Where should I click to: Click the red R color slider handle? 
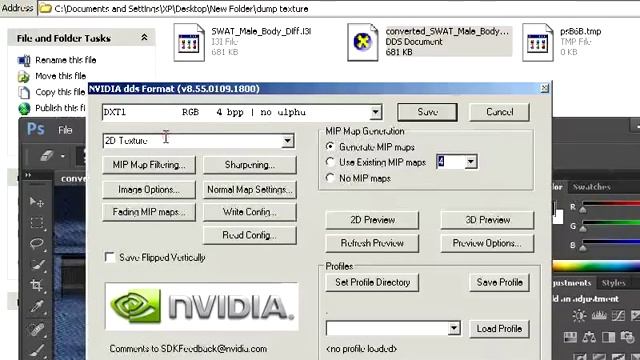[x=583, y=210]
